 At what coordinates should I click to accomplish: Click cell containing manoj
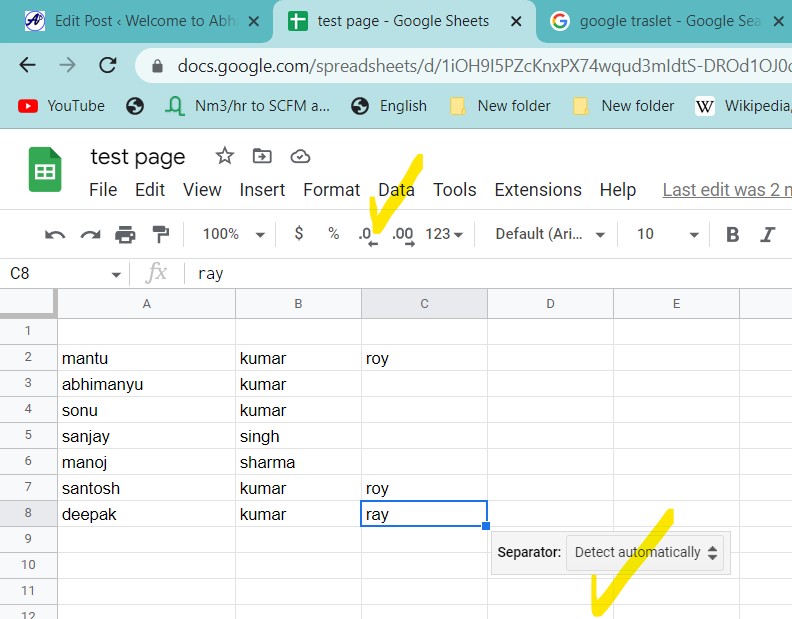click(146, 462)
